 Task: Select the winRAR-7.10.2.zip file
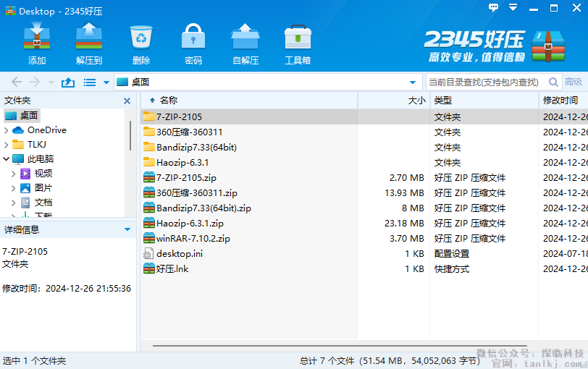tap(364, 238)
